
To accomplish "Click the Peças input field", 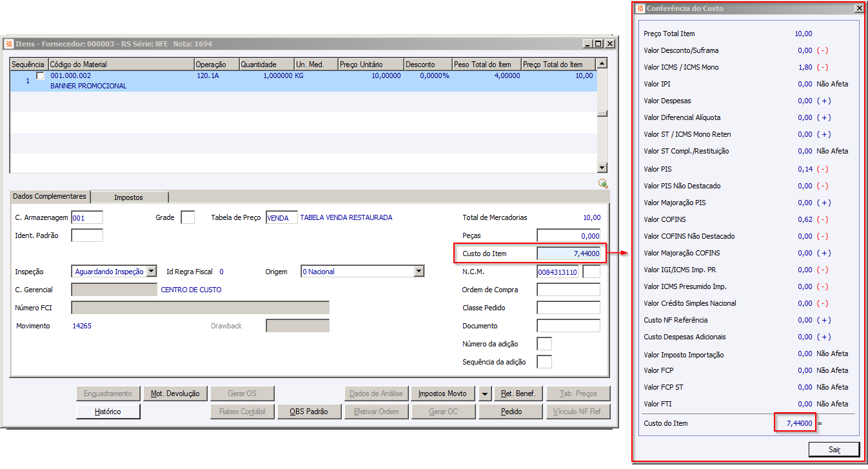I will (x=568, y=235).
